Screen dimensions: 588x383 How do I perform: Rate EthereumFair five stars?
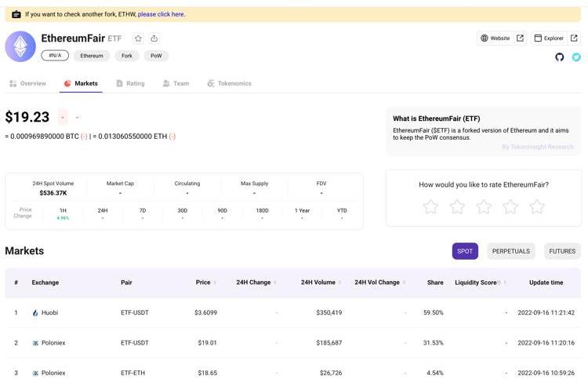click(537, 206)
